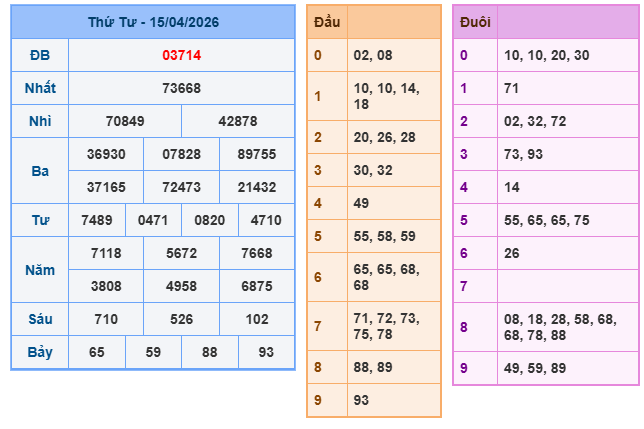The height and width of the screenshot is (429, 644).
Task: Select third prize number 36930
Action: tap(106, 154)
